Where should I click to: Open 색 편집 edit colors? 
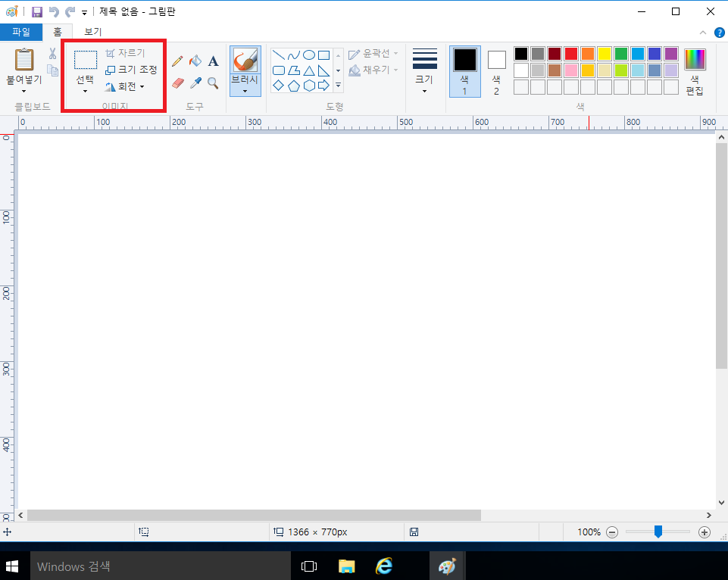pos(695,71)
